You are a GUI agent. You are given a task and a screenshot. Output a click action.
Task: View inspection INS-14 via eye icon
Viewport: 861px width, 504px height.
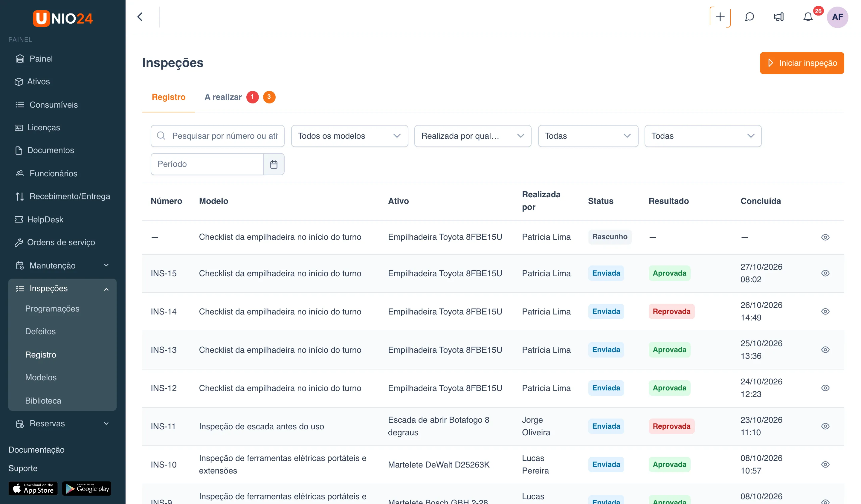[825, 311]
